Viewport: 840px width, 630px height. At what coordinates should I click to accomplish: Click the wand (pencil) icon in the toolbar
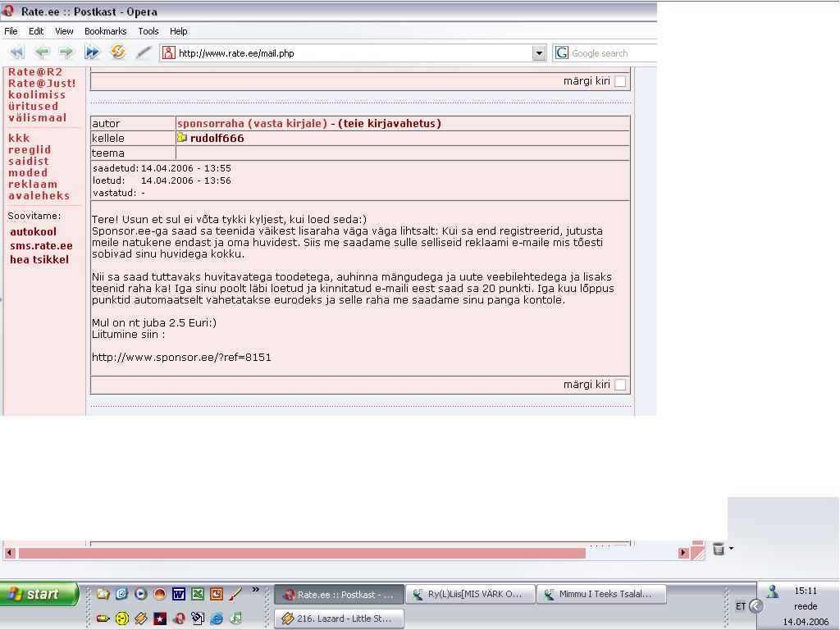(143, 52)
